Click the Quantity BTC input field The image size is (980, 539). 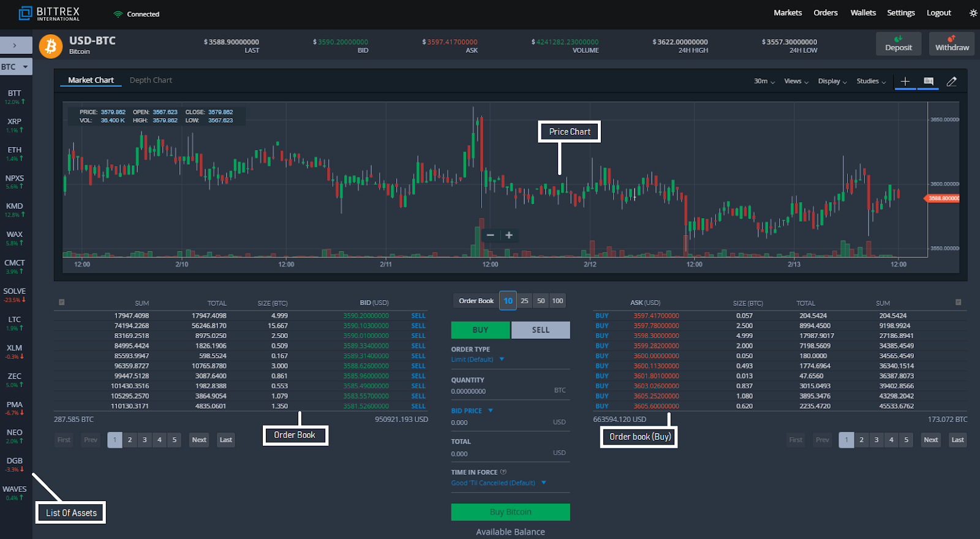click(511, 391)
